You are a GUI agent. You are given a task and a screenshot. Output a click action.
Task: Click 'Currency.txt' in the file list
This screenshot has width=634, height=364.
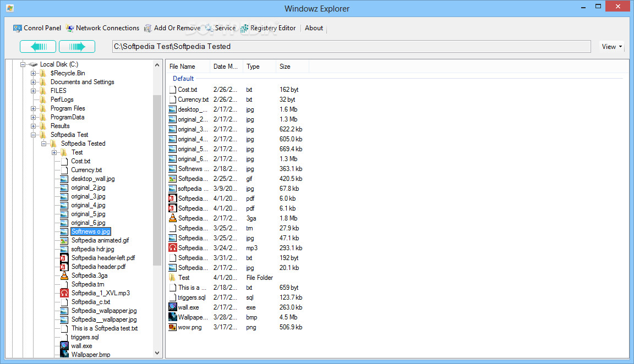pos(193,100)
